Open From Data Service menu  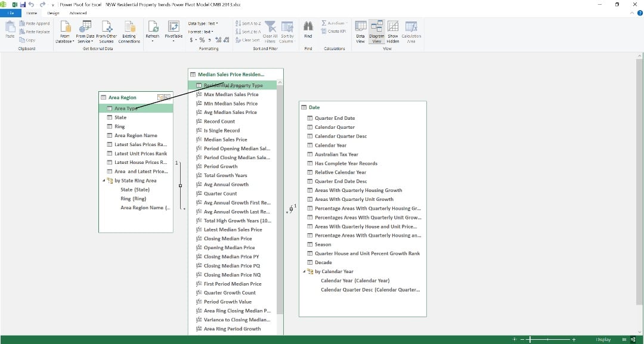(x=85, y=32)
